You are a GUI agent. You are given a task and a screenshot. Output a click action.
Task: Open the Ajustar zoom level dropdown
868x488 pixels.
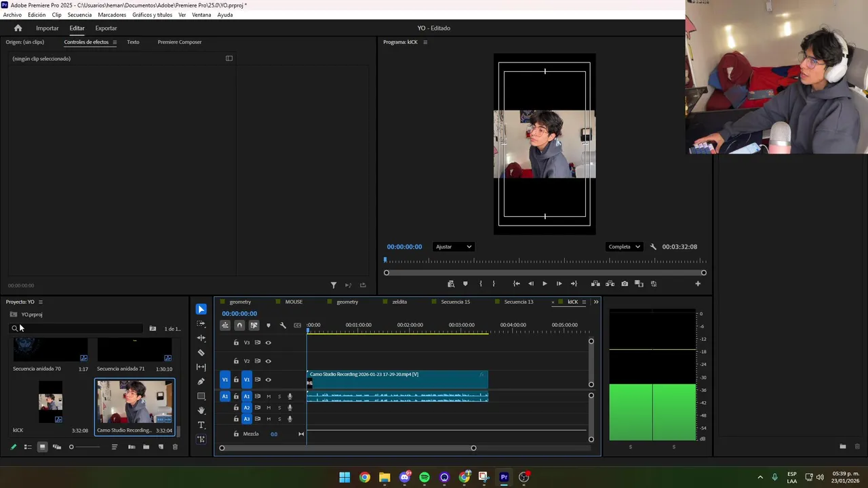tap(453, 247)
